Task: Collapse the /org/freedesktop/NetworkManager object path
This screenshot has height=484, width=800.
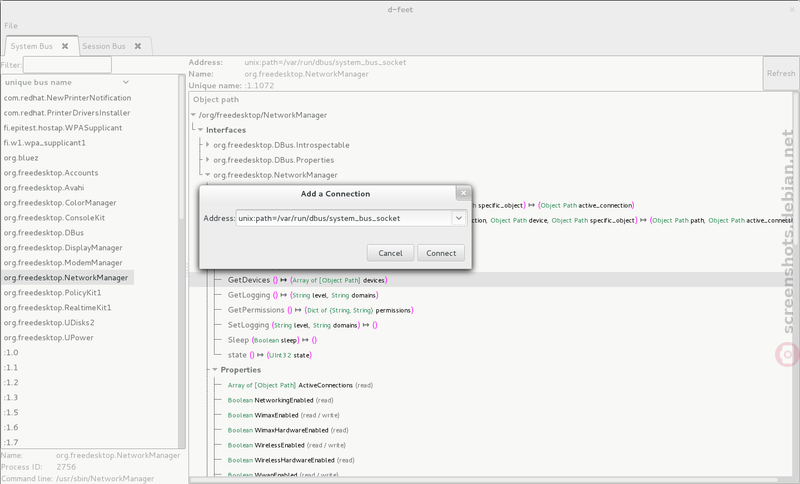Action: 193,115
